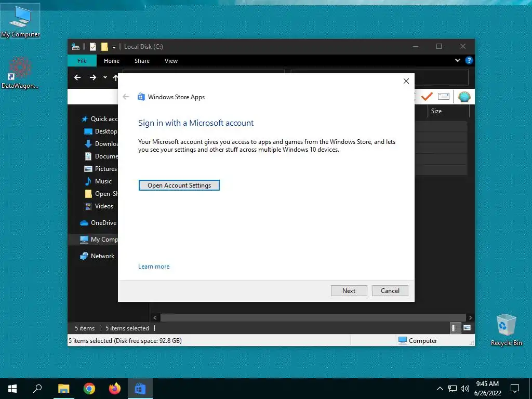Switch to the Share ribbon tab
532x399 pixels.
coord(142,61)
